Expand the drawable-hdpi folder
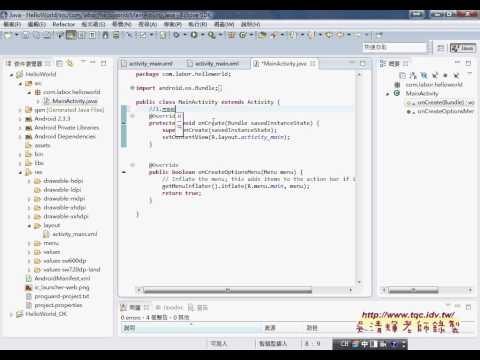The height and width of the screenshot is (360, 480). [29, 181]
